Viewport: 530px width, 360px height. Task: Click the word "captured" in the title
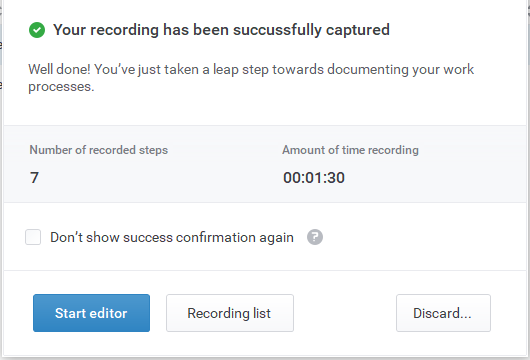tap(358, 30)
